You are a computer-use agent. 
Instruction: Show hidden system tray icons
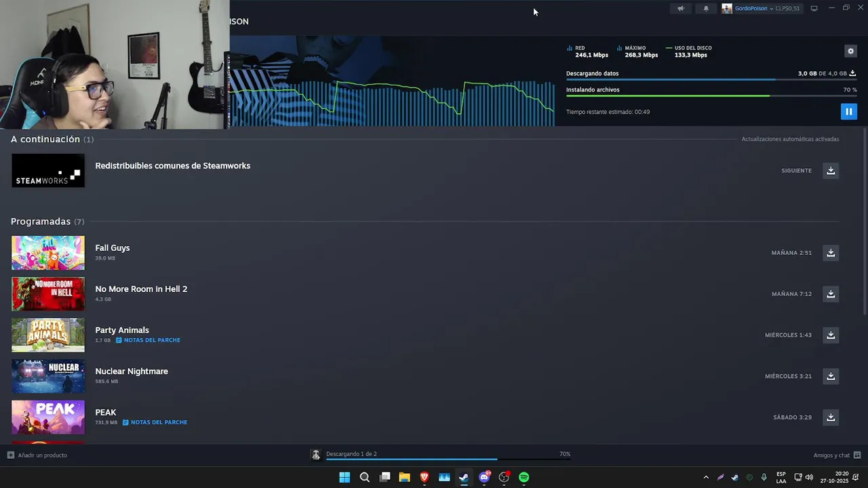coord(706,477)
